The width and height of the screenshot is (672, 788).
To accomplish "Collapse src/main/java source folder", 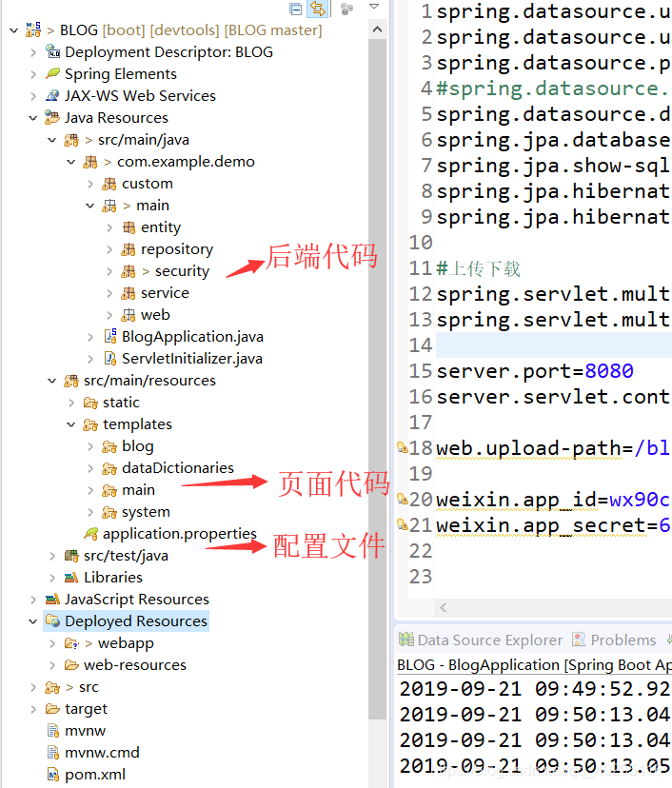I will [x=52, y=140].
